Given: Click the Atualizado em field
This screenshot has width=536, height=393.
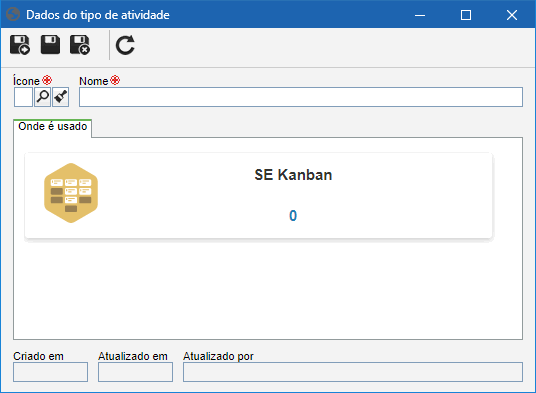Looking at the screenshot, I should [135, 372].
